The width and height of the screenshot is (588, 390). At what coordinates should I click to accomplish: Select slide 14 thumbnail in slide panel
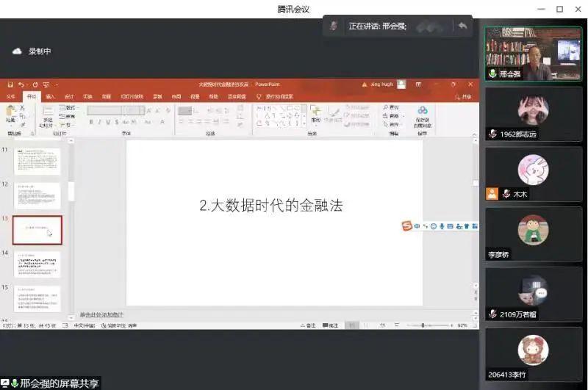coord(37,264)
